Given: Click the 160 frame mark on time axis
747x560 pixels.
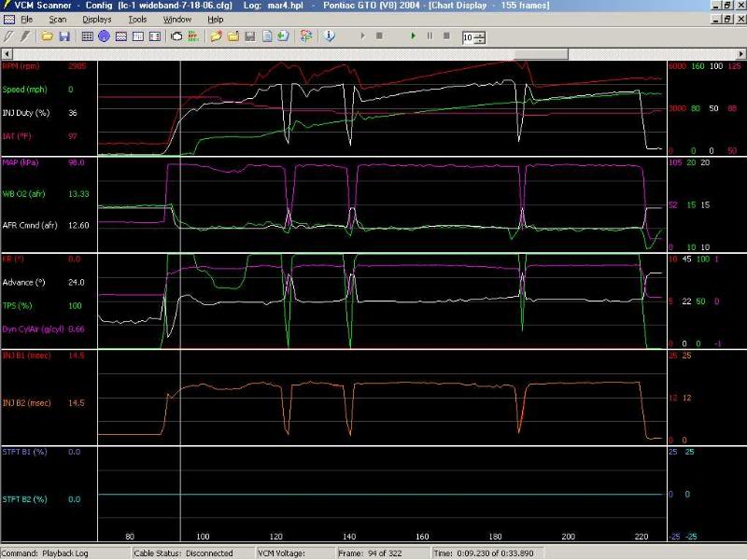Looking at the screenshot, I should (x=422, y=537).
